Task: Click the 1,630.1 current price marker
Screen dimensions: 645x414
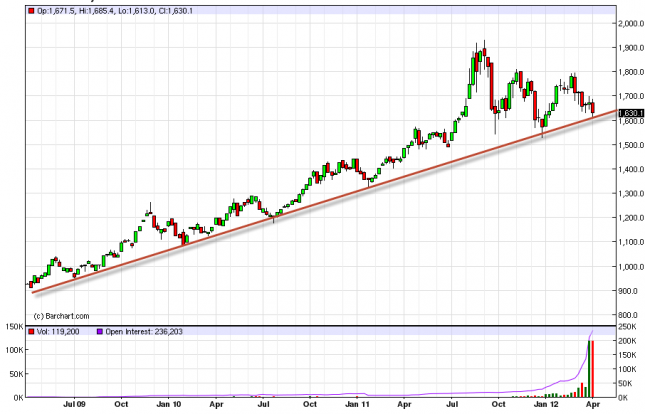Action: click(631, 113)
